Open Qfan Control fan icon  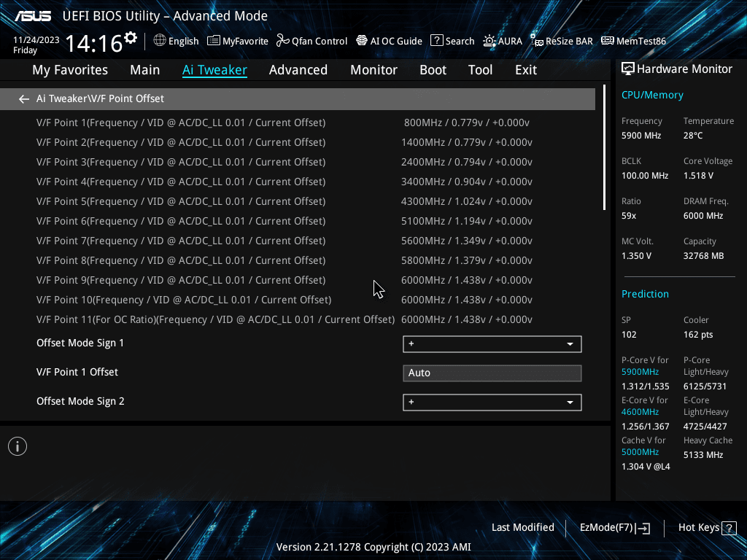tap(283, 41)
